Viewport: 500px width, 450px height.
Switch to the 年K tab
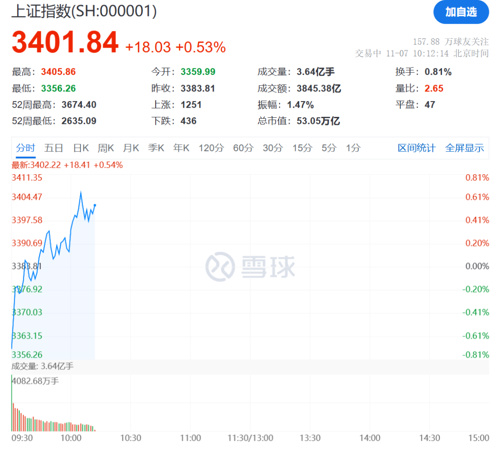coord(181,148)
